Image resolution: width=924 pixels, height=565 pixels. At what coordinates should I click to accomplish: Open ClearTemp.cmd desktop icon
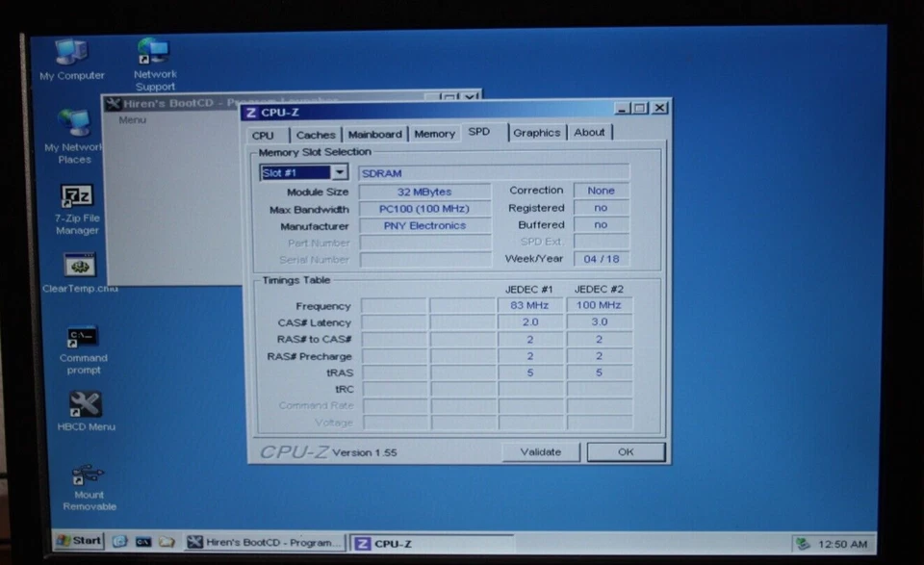(80, 272)
